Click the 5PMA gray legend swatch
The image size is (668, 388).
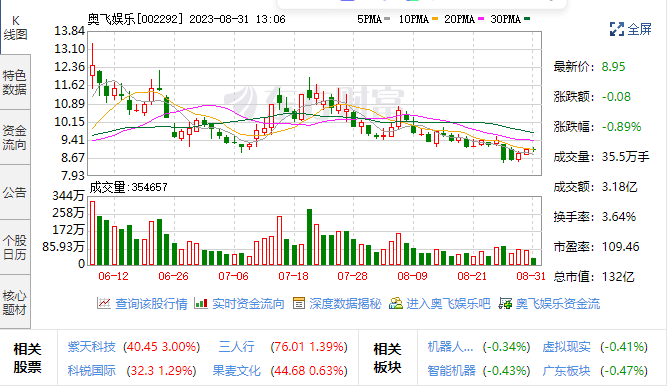[x=387, y=19]
